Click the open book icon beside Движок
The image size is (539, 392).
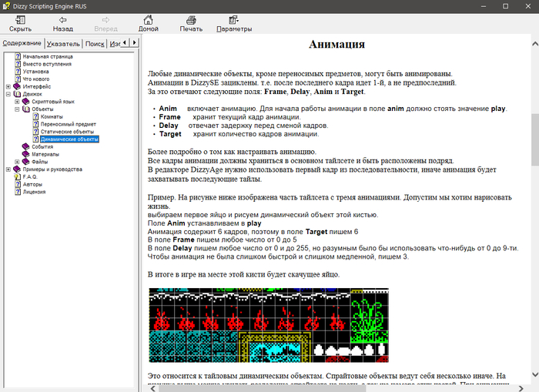coord(17,94)
